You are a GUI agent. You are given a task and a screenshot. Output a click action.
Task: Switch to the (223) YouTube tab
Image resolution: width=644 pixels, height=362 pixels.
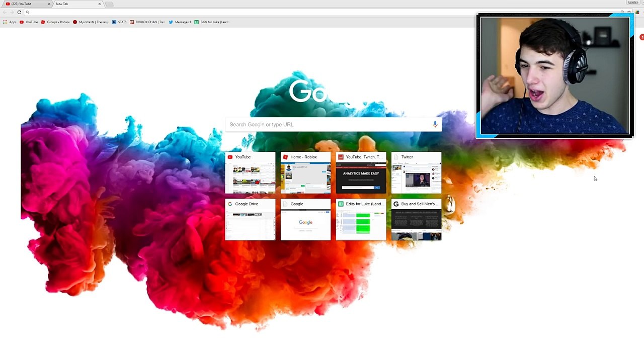[x=28, y=4]
